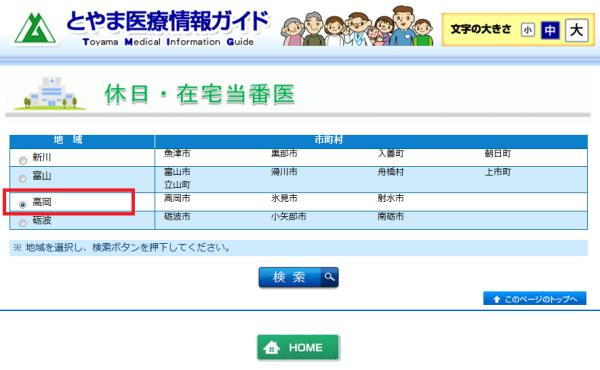Click the 上市町 cell
Viewport: 600px width, 370px height.
coord(497,172)
